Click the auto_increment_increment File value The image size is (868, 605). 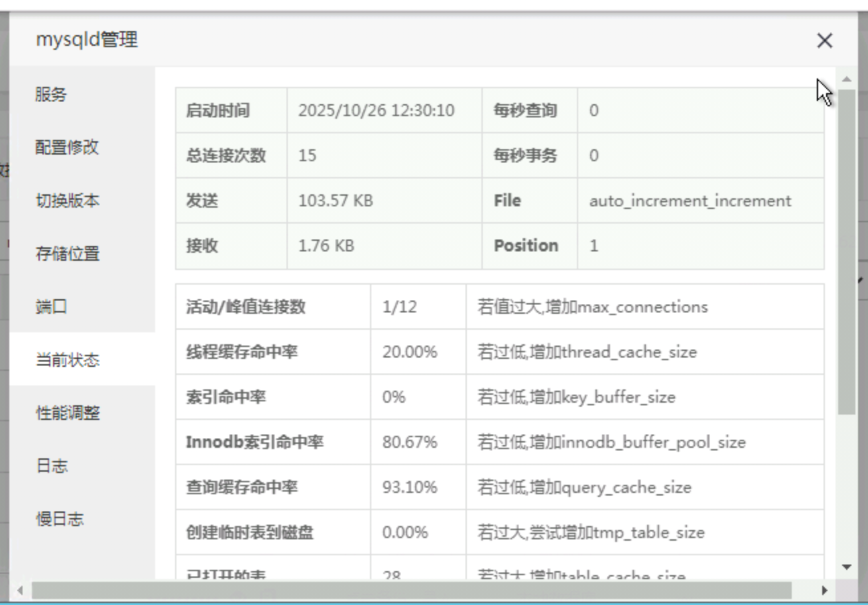click(x=690, y=200)
